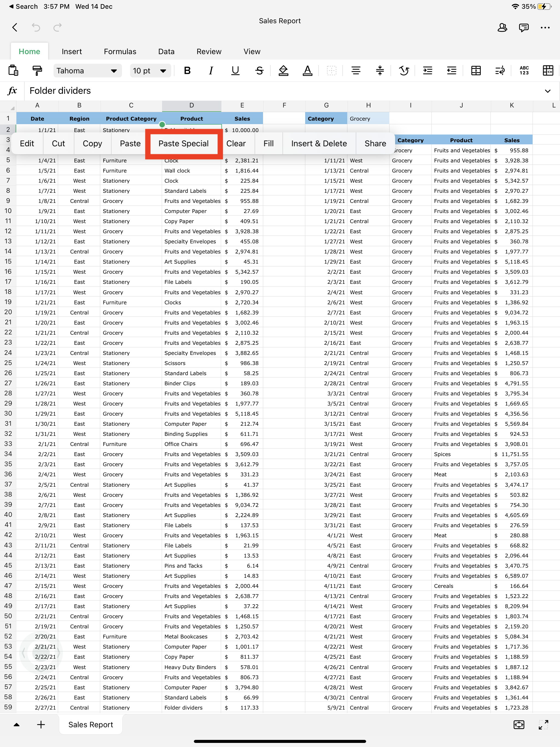Choose Paste Special in context menu
Viewport: 560px width, 747px height.
[183, 144]
